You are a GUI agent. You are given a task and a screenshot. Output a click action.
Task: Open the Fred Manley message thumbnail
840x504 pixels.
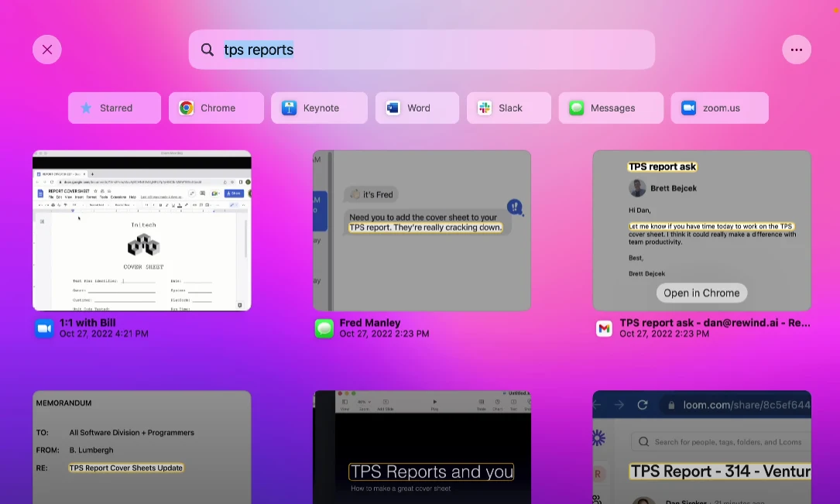point(422,231)
